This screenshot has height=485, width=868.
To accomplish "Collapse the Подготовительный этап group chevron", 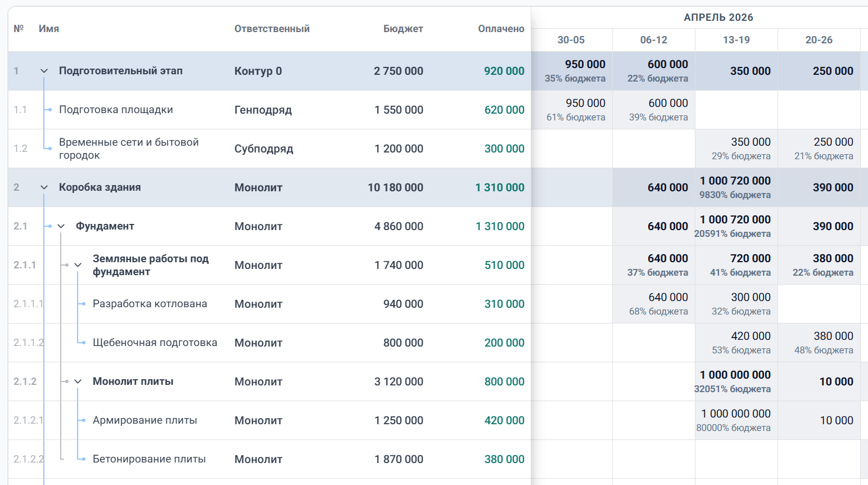I will click(44, 71).
